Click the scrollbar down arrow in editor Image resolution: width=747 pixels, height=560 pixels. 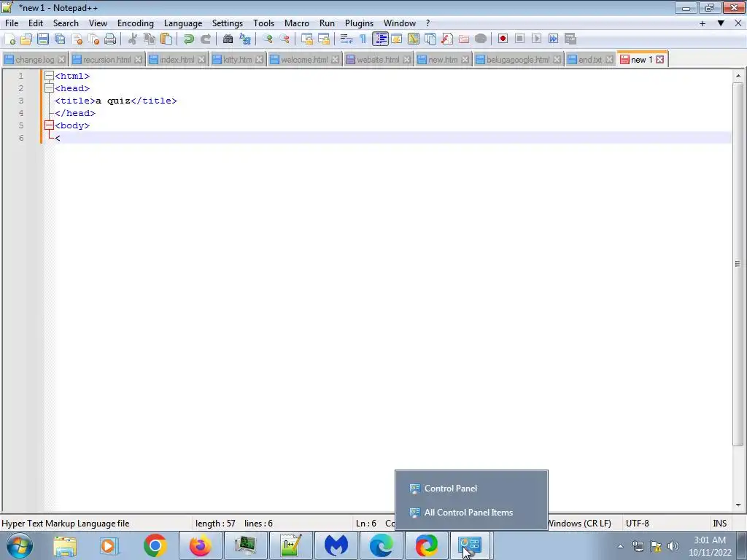(738, 505)
